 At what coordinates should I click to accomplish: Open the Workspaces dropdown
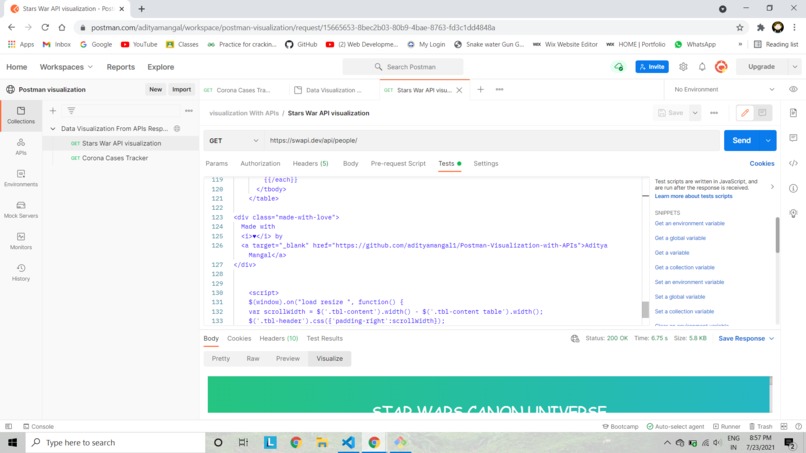tap(66, 67)
